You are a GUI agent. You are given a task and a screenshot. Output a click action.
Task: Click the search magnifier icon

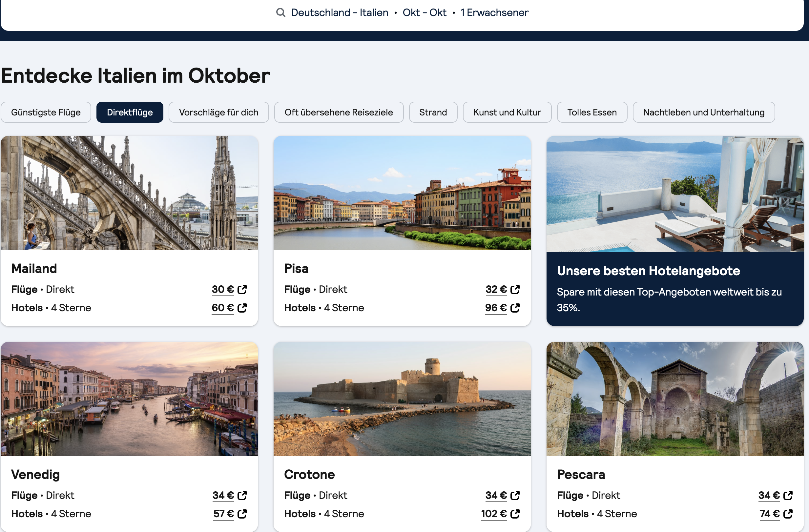pos(280,12)
